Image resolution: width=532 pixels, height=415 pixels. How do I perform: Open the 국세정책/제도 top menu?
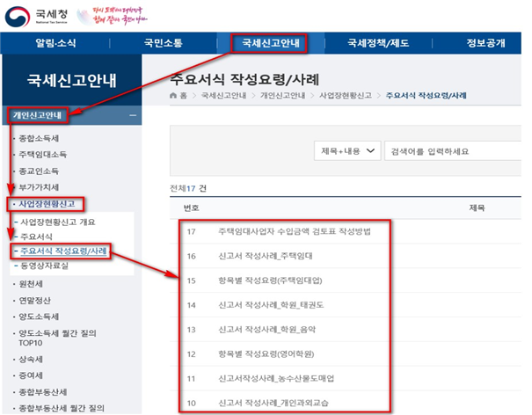coord(382,43)
